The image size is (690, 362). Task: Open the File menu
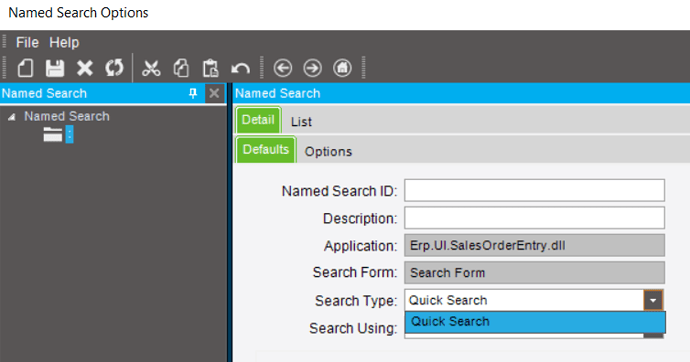tap(27, 43)
